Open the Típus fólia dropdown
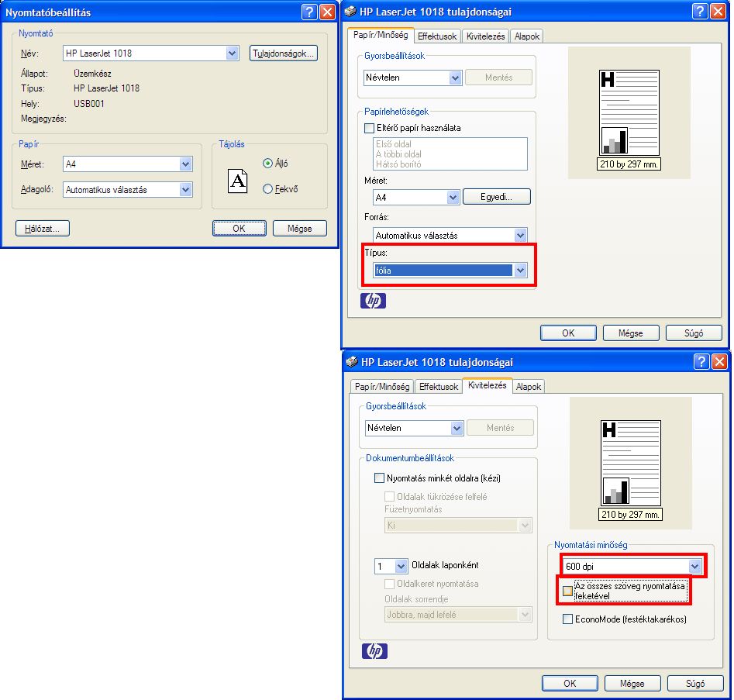 (x=521, y=271)
